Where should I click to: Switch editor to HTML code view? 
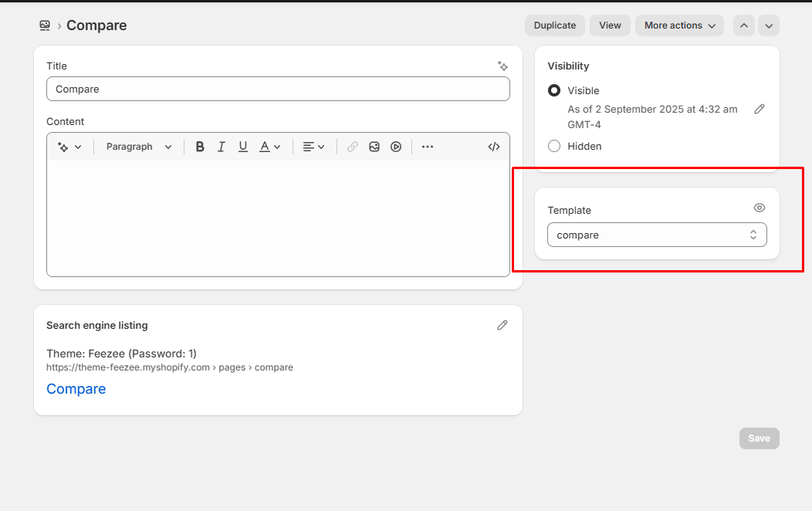tap(494, 147)
